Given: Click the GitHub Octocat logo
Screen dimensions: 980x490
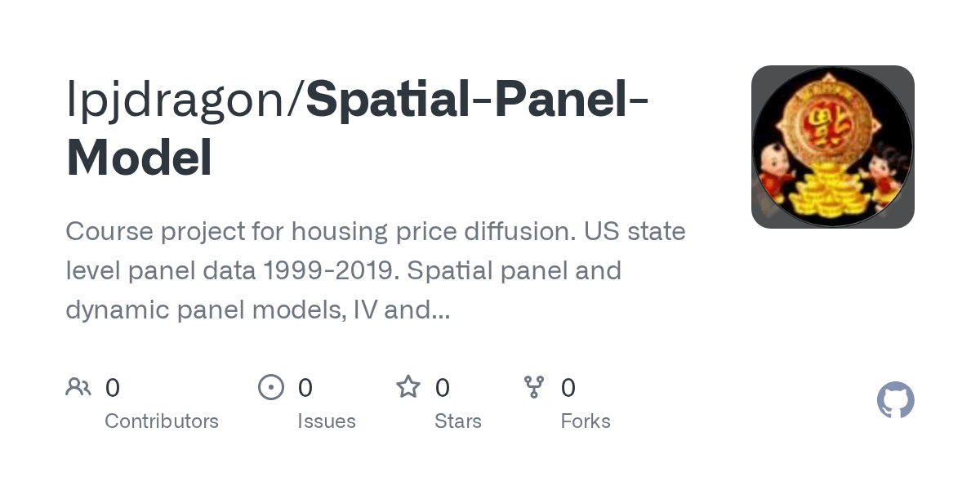Looking at the screenshot, I should coord(895,400).
